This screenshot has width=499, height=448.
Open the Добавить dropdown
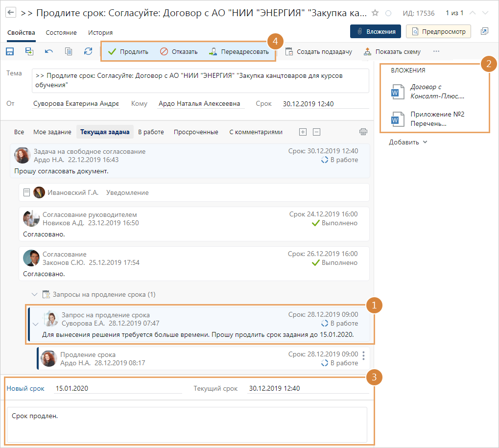tap(408, 142)
